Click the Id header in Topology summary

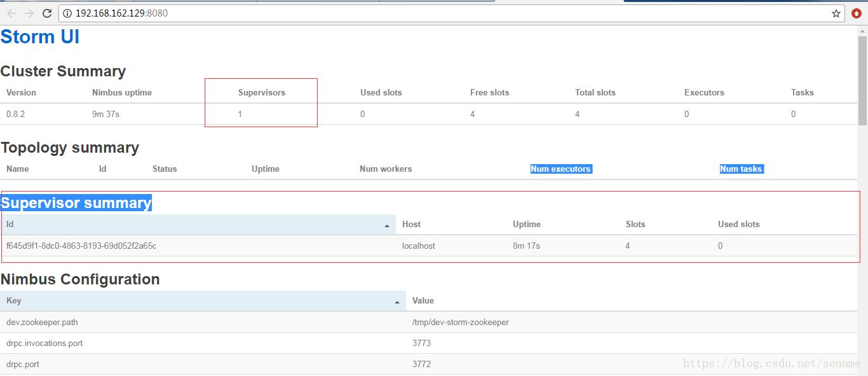(103, 169)
